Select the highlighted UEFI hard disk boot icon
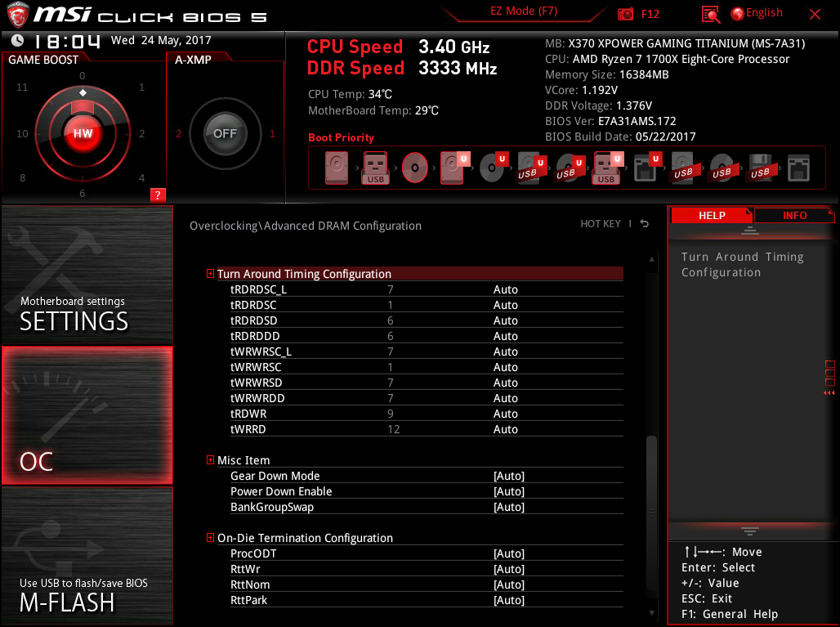This screenshot has height=627, width=840. tap(454, 168)
